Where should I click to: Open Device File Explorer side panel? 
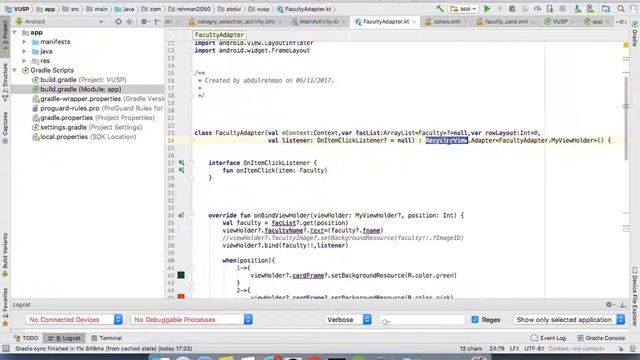(x=635, y=297)
